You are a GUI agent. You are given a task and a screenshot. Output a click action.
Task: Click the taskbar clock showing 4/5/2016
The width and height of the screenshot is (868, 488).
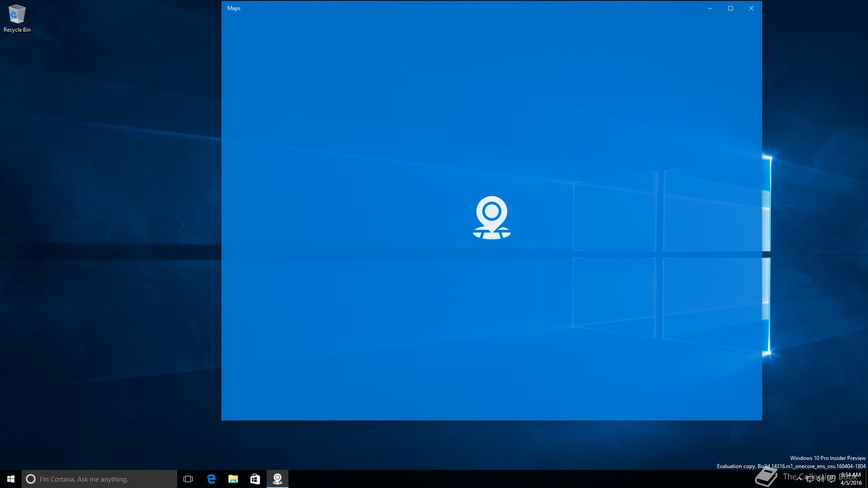coord(851,479)
